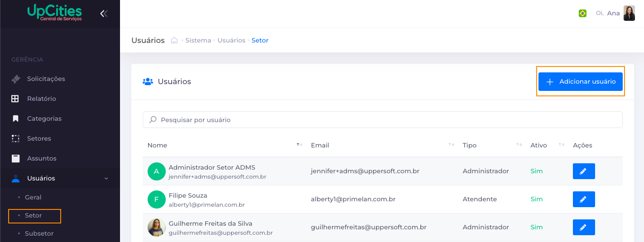Viewport: 644px width, 242px height.
Task: Click the Categorias bookmark icon
Action: tap(15, 119)
